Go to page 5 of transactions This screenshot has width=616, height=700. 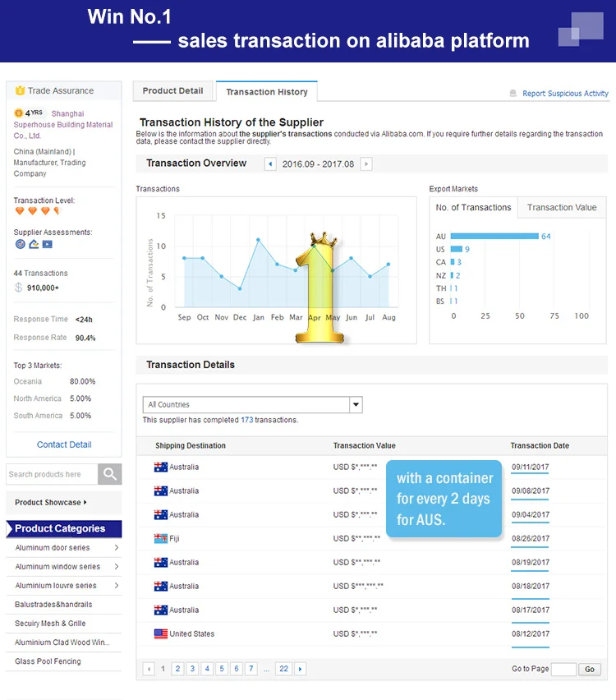pos(222,669)
